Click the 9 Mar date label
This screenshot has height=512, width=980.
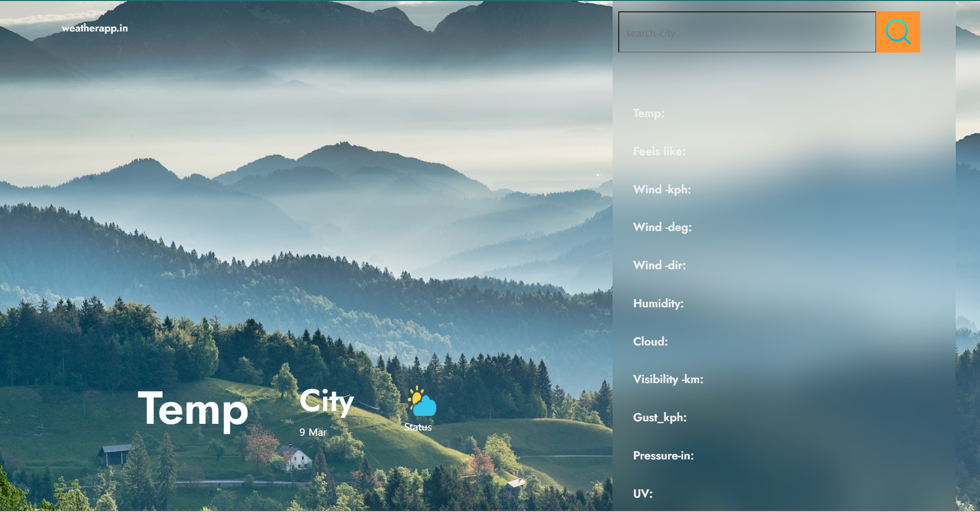313,432
